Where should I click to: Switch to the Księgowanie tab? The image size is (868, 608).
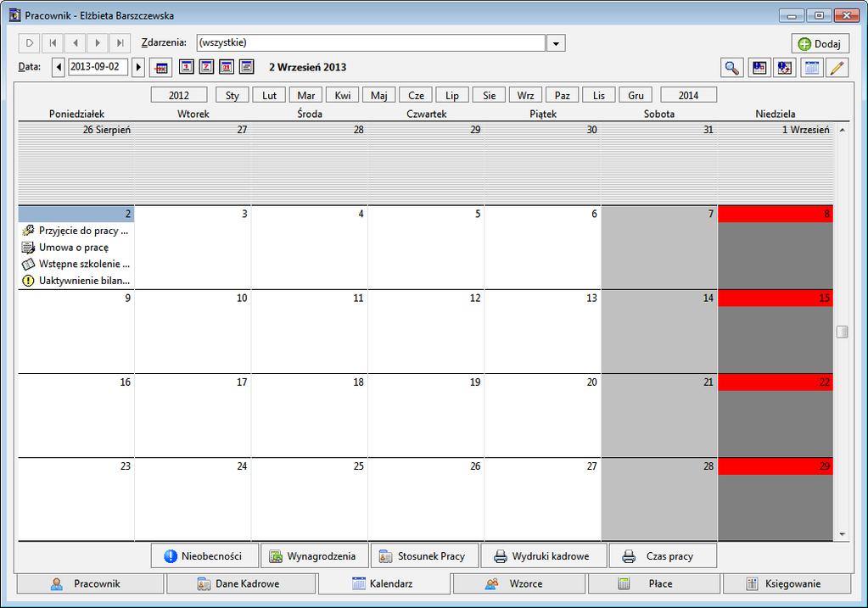(787, 583)
